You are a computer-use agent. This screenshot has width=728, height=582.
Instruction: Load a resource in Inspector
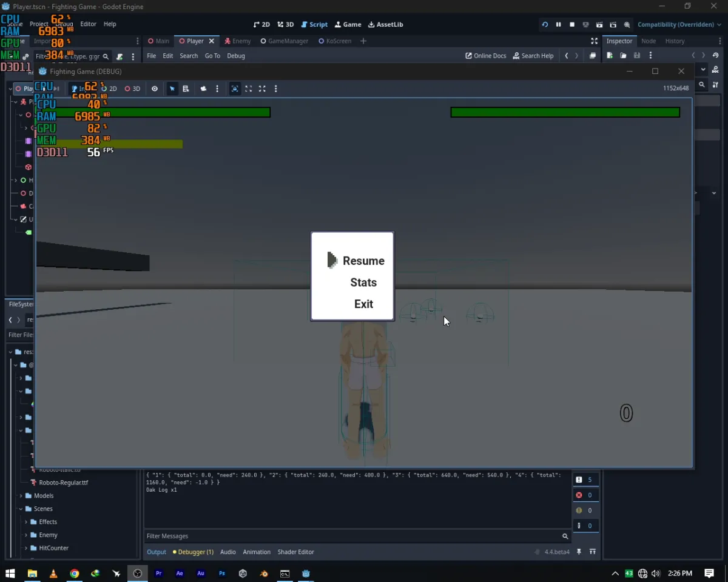(623, 56)
